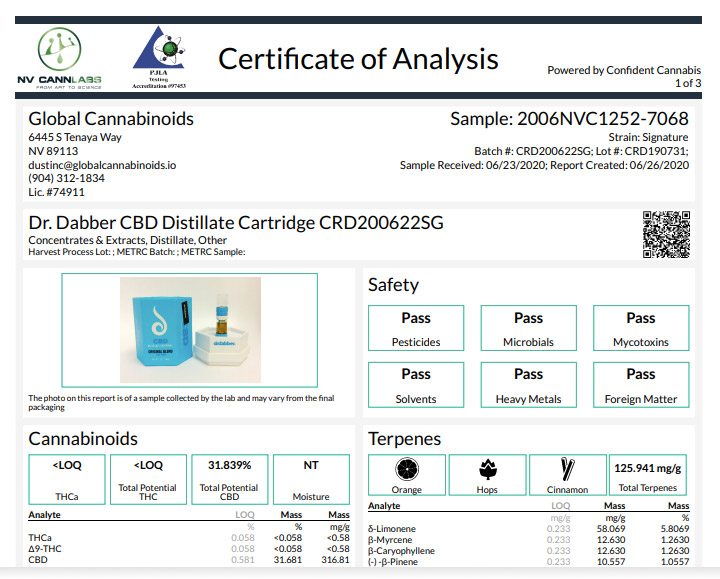Click the Harvest Process Lot line
The image size is (720, 579).
(x=137, y=252)
